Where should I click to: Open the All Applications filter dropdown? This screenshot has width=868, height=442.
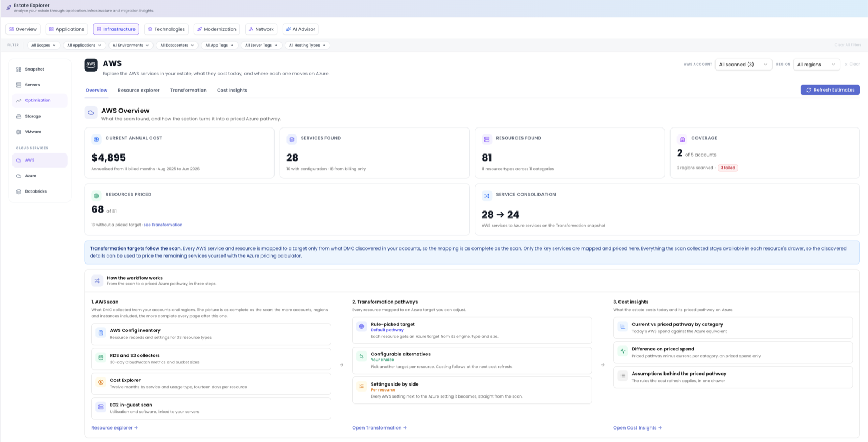tap(84, 46)
